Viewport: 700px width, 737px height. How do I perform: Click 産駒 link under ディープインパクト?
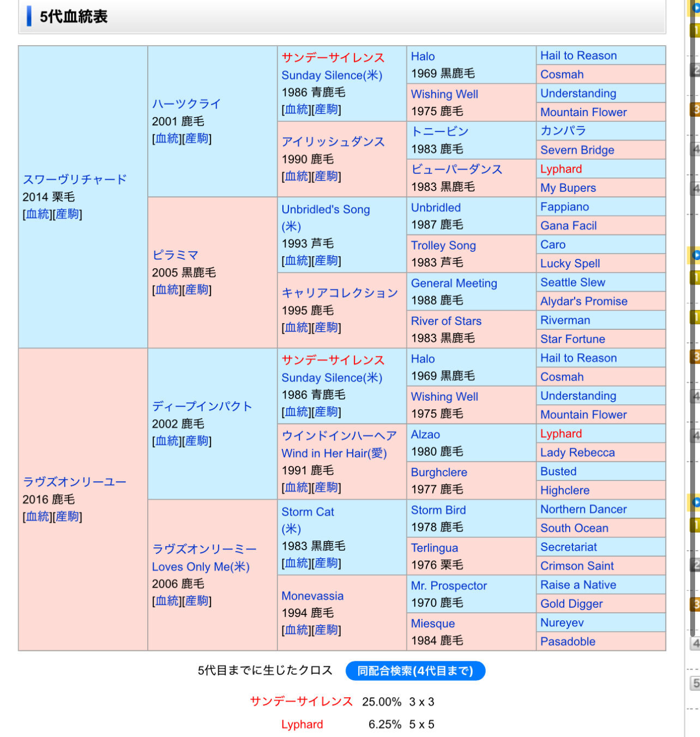click(197, 440)
